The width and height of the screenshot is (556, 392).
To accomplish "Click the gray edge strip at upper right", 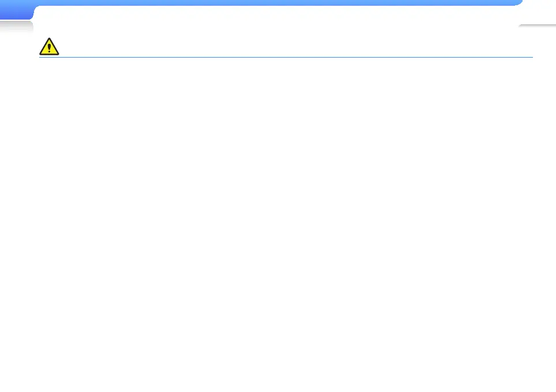I will tap(537, 25).
